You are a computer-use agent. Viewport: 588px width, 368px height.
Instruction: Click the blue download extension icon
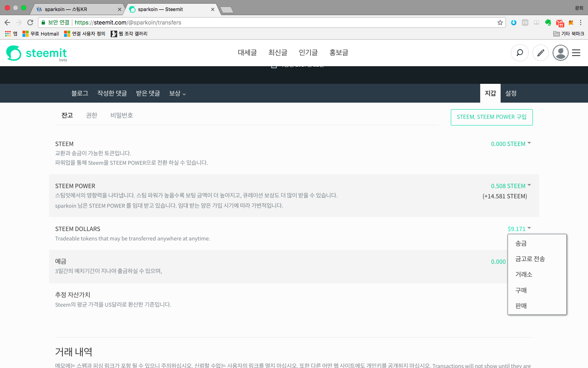pos(514,22)
